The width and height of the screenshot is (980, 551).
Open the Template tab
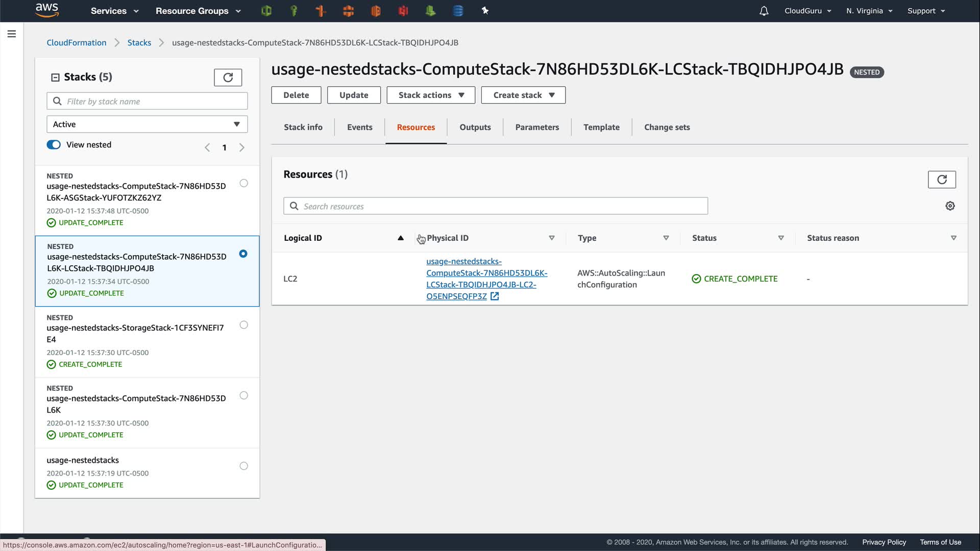601,128
